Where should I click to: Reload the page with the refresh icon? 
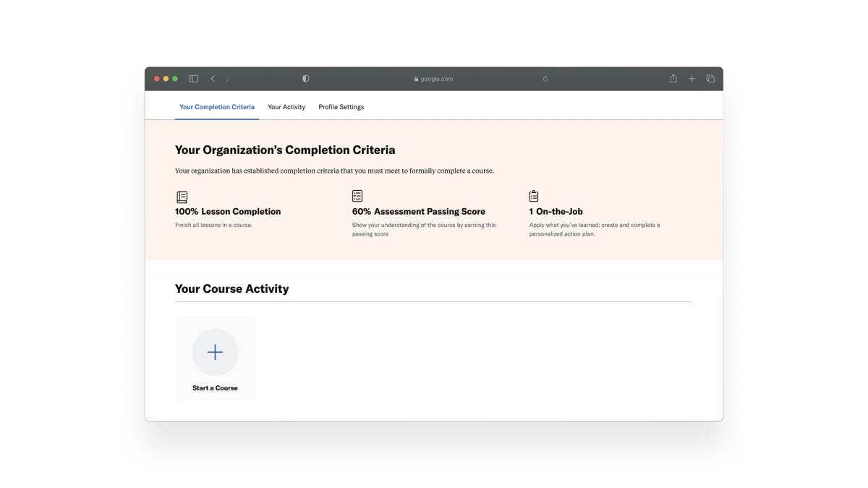545,79
